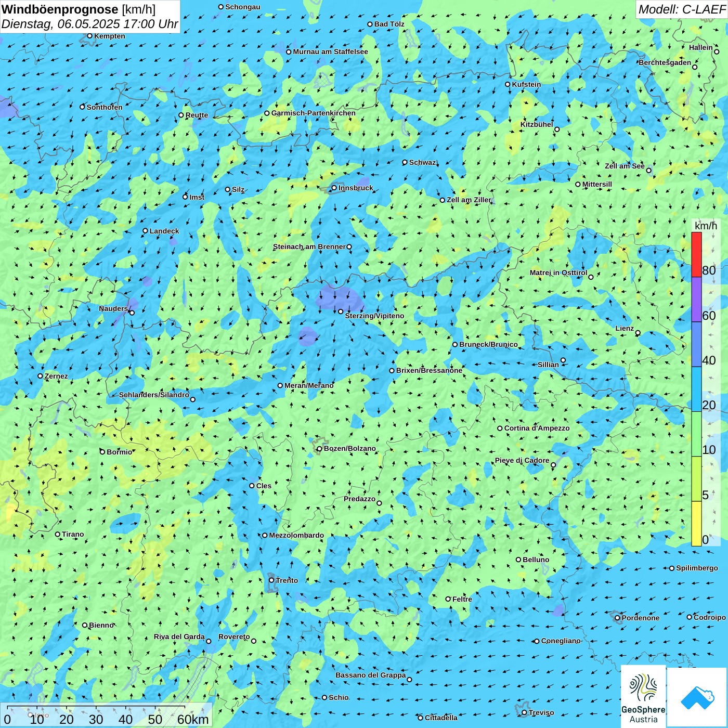Click the 60km mark on the scale bar
728x728 pixels.
(193, 719)
